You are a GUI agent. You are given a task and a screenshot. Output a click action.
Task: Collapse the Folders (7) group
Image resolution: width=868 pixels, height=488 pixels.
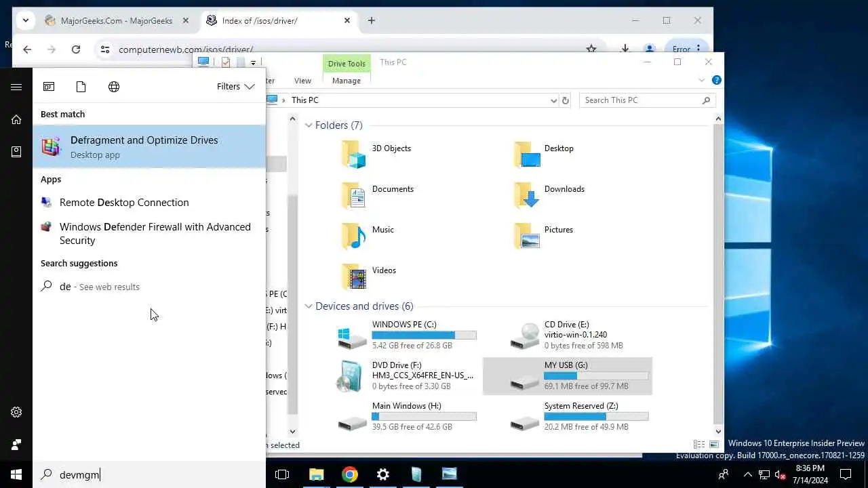pyautogui.click(x=309, y=125)
